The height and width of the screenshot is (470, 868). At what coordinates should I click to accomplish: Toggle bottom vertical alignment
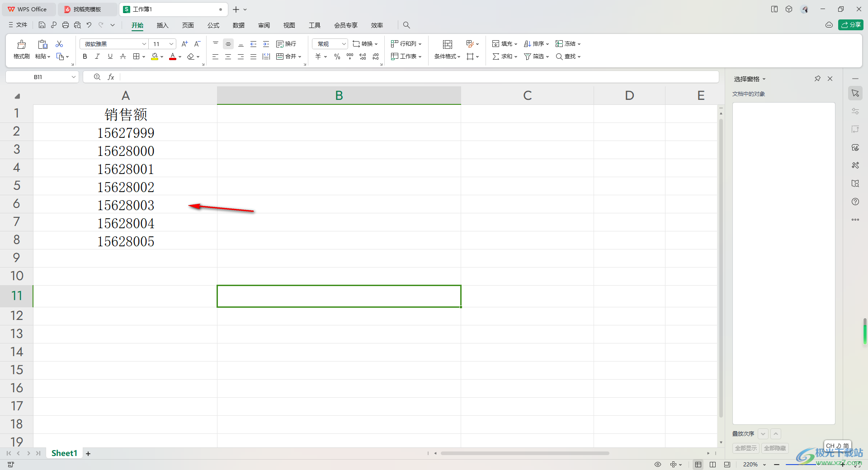pos(241,44)
